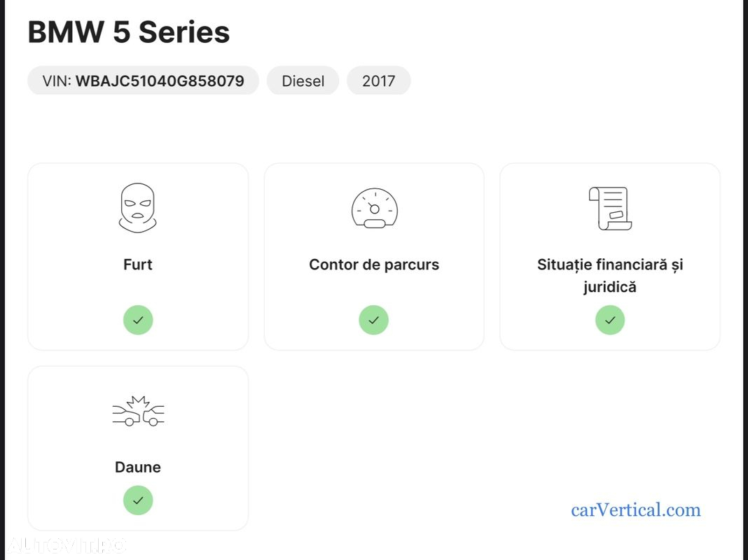This screenshot has width=748, height=560.
Task: Click green checkmark under Furt
Action: click(138, 320)
